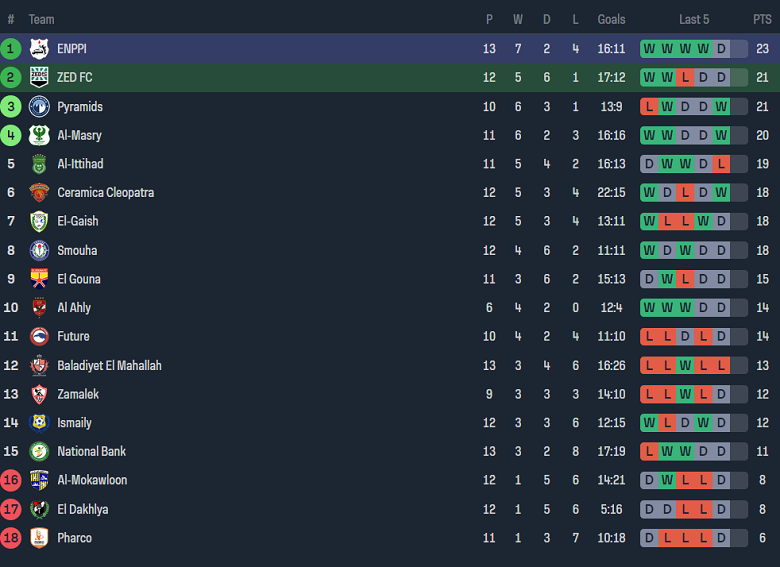Click the Ceramica Cleopatra team logo

coord(39,193)
